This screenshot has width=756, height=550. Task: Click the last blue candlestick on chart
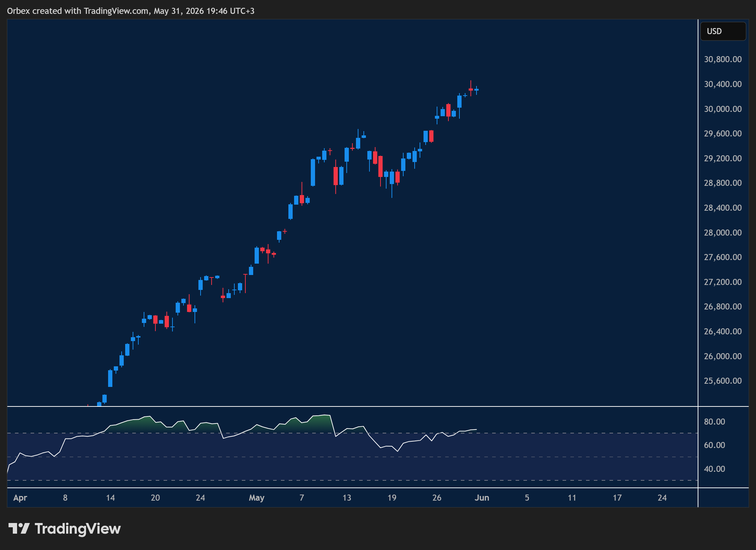[x=477, y=90]
